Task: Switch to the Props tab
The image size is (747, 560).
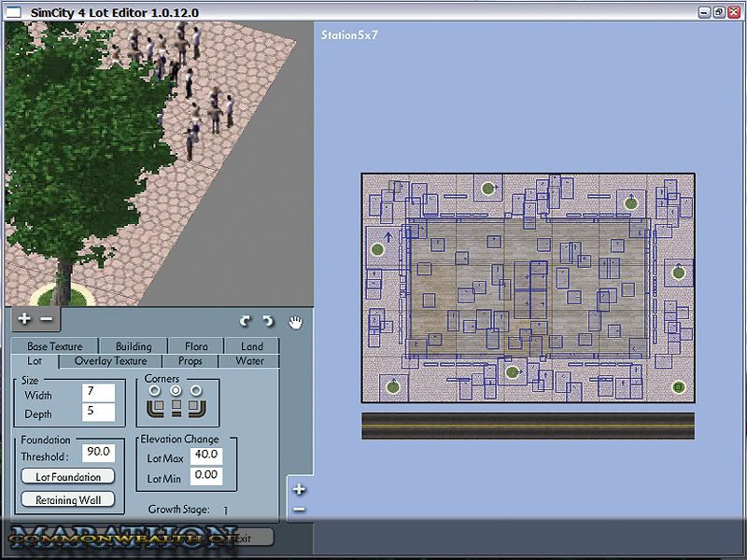Action: pyautogui.click(x=190, y=361)
